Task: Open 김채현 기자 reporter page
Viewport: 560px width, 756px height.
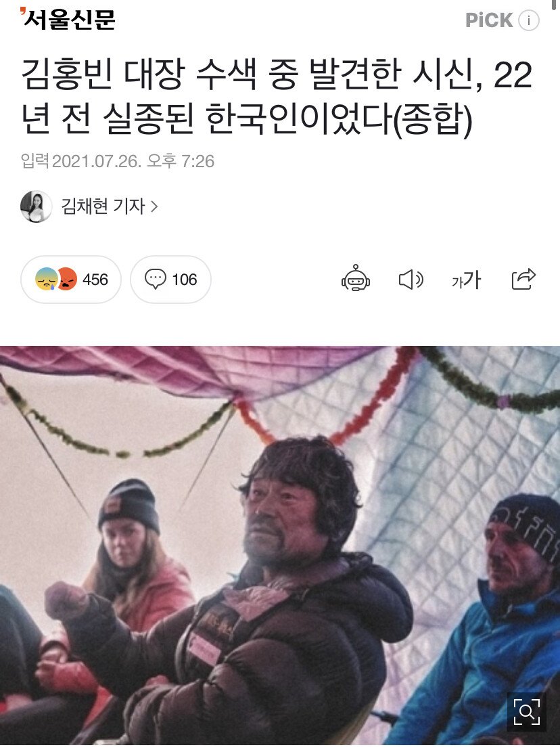Action: 103,206
